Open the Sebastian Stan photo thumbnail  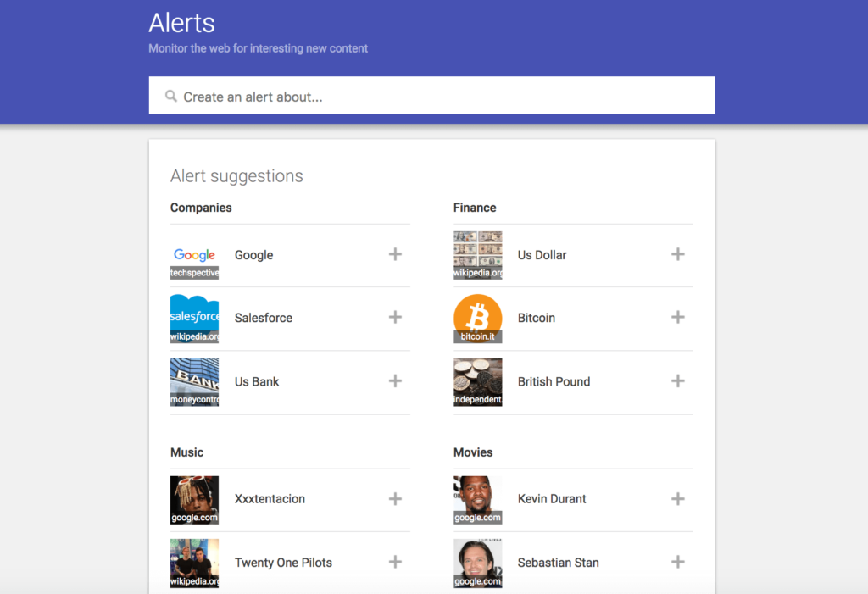click(478, 563)
